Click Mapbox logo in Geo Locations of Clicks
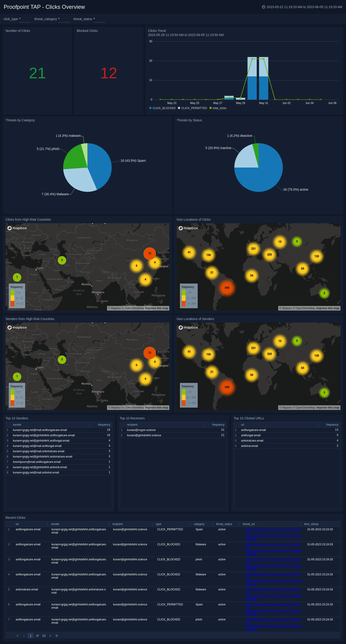 pyautogui.click(x=188, y=228)
